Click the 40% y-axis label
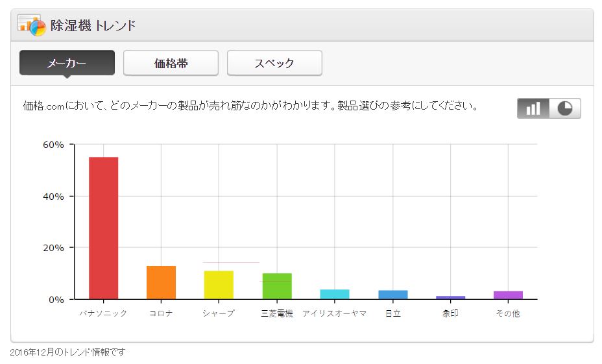 click(53, 197)
